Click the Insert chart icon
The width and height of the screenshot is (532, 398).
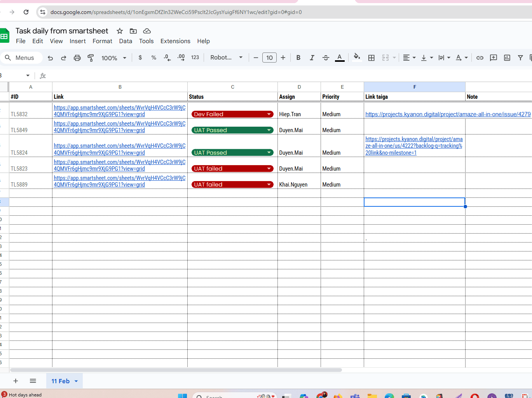(x=507, y=58)
